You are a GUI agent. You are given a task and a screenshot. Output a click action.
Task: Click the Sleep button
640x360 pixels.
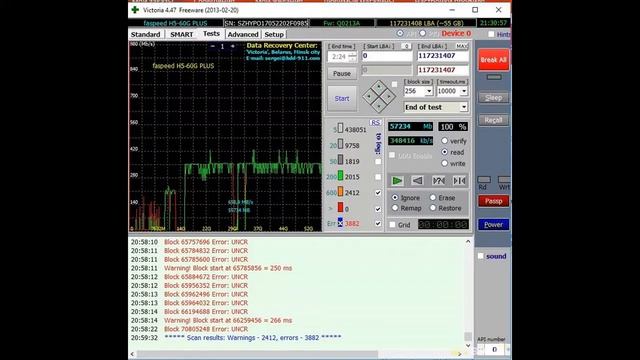tap(493, 98)
